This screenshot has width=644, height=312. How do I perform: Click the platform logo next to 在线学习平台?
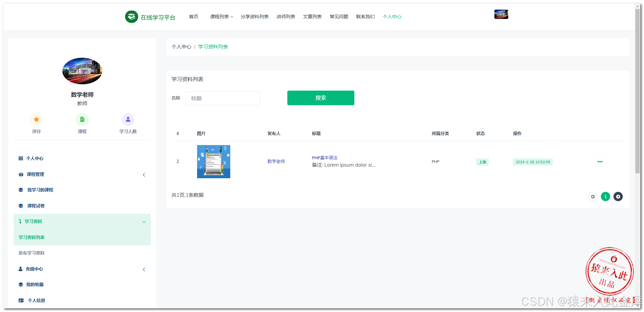pos(132,16)
